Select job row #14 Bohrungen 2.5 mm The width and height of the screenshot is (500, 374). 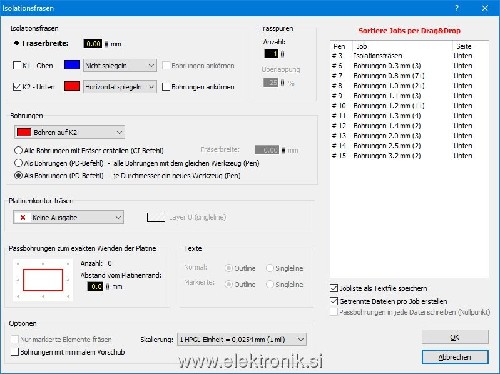pos(409,146)
